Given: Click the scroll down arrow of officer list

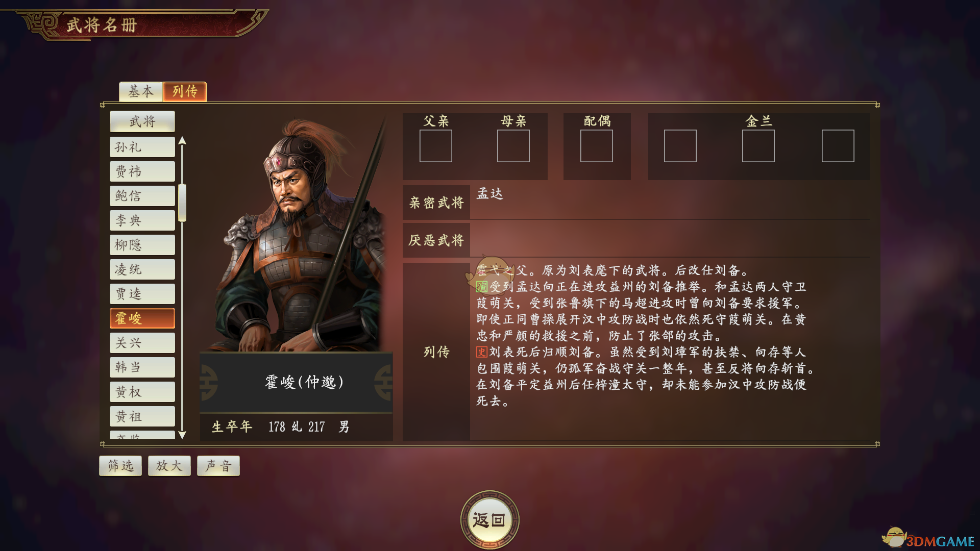Looking at the screenshot, I should click(x=182, y=435).
